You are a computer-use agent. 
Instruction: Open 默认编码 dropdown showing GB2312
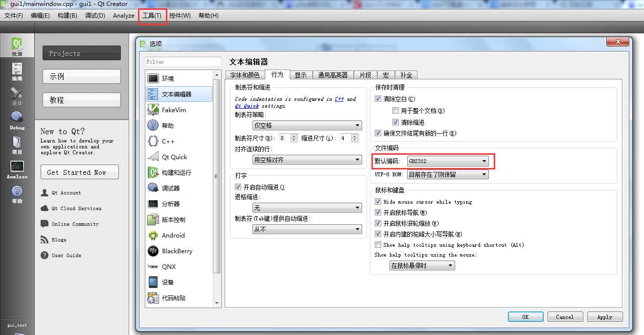pos(448,161)
